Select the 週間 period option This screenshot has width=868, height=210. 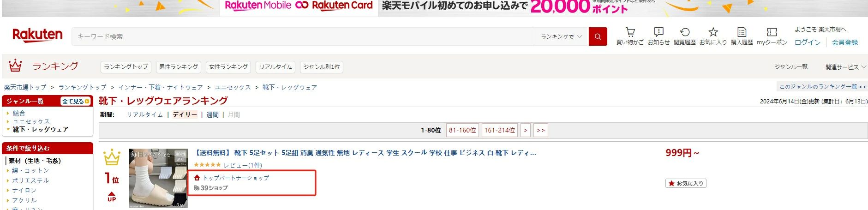tap(212, 115)
